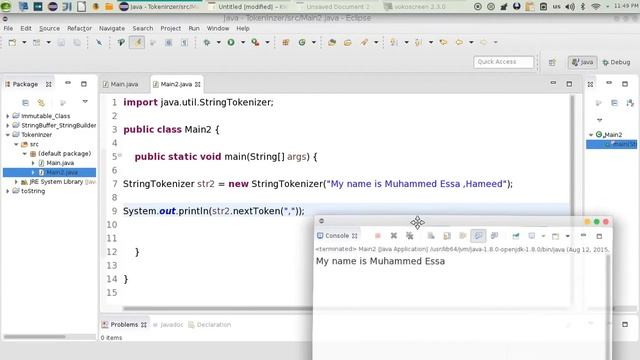Switch to the Debug perspective button
Image resolution: width=640 pixels, height=360 pixels.
pos(616,62)
